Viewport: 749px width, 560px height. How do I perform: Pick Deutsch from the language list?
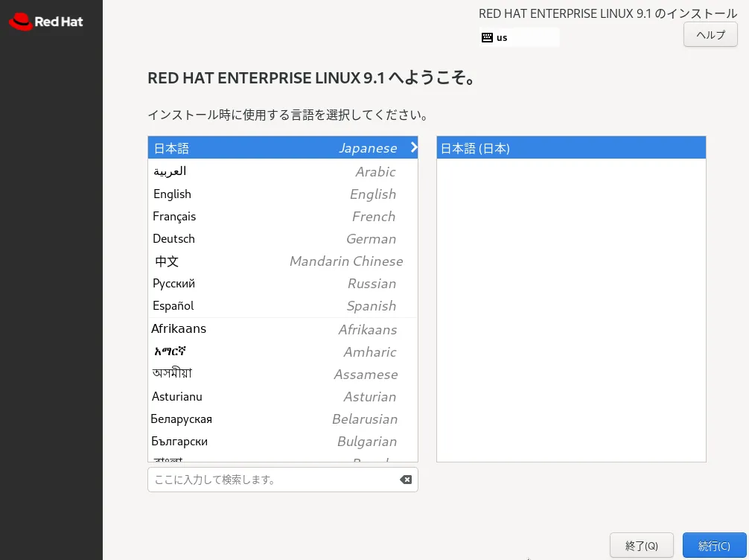pyautogui.click(x=282, y=239)
